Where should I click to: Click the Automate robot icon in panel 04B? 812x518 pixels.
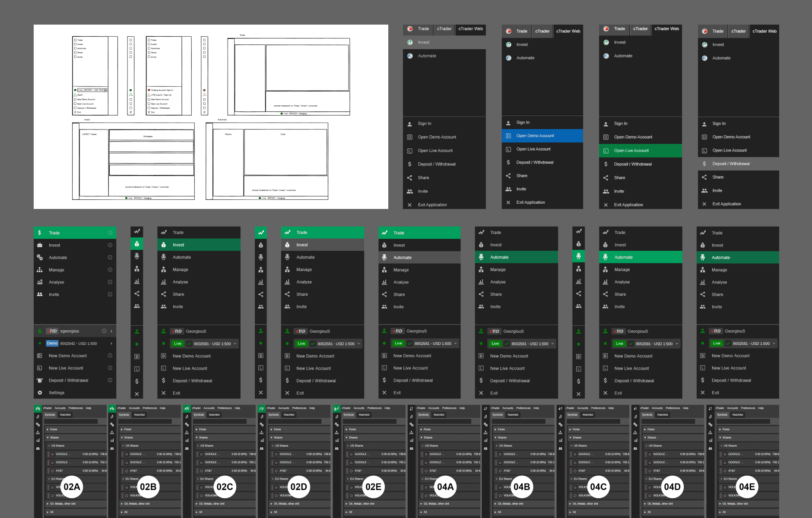click(x=480, y=257)
